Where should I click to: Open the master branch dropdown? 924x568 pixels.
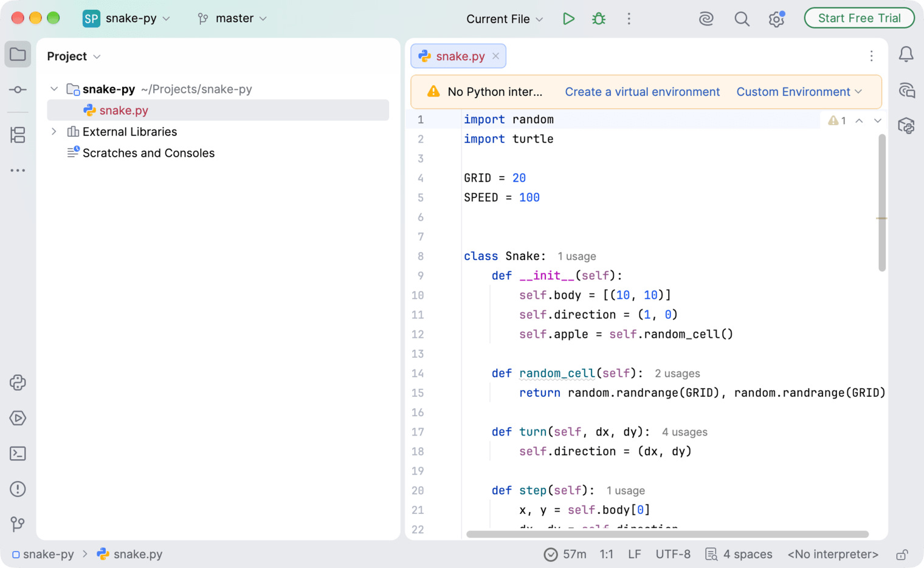(x=232, y=18)
